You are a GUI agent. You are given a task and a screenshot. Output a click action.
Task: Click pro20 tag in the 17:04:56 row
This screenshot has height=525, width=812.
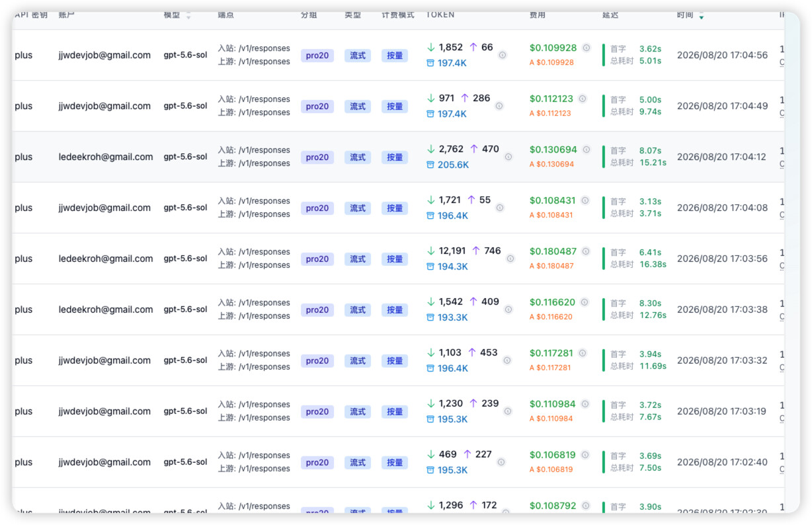[317, 56]
